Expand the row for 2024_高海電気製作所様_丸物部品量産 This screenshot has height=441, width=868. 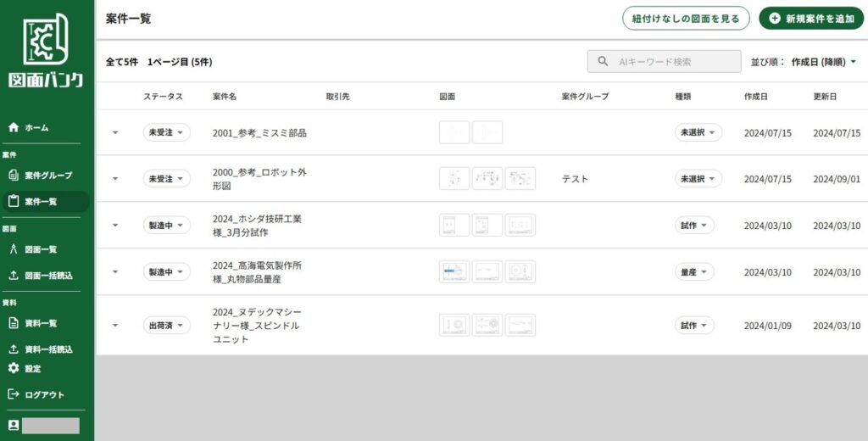pyautogui.click(x=115, y=272)
